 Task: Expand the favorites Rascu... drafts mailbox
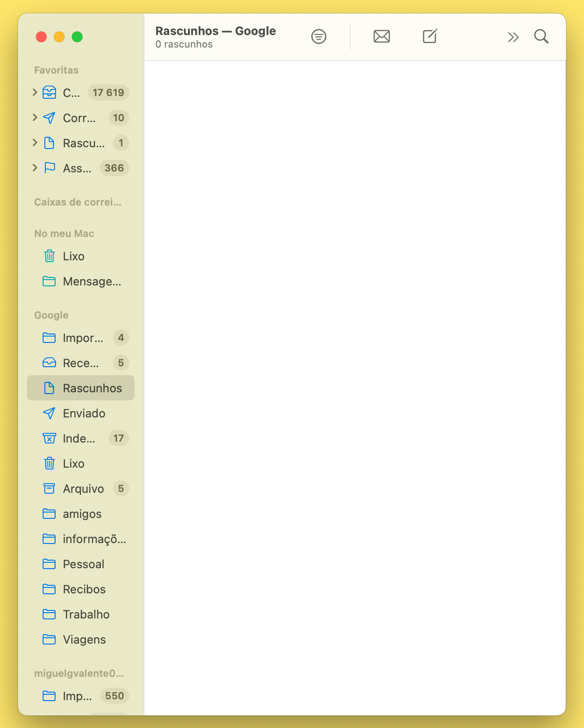coord(35,143)
